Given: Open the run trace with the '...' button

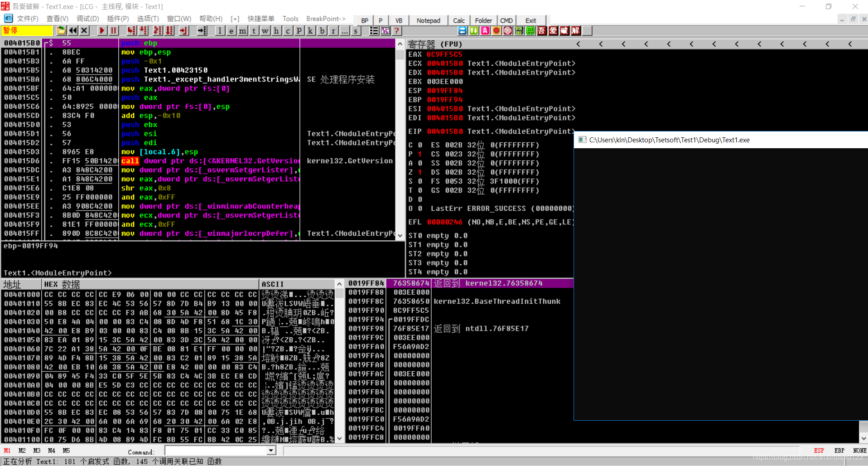Looking at the screenshot, I should (x=344, y=30).
